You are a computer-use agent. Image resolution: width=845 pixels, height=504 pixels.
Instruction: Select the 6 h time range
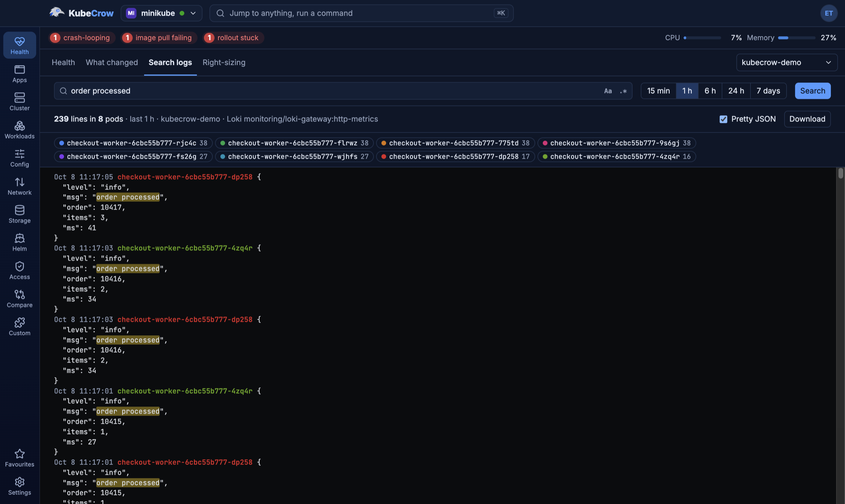click(710, 91)
